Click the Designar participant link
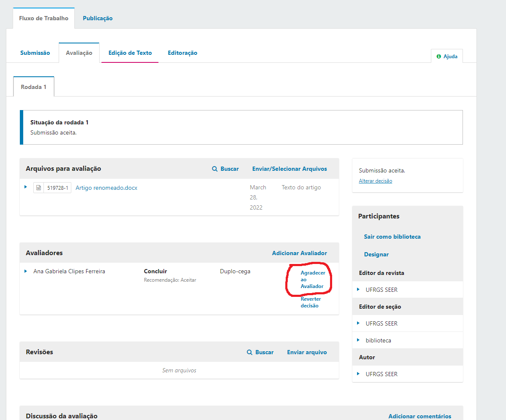 pos(376,254)
